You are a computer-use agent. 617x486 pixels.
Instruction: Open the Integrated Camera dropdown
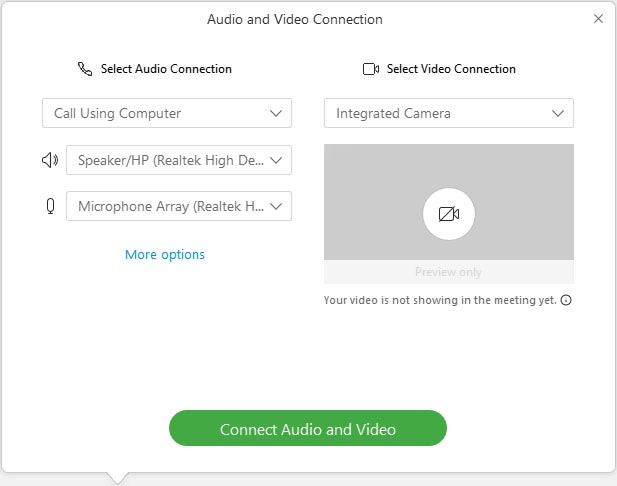point(449,113)
